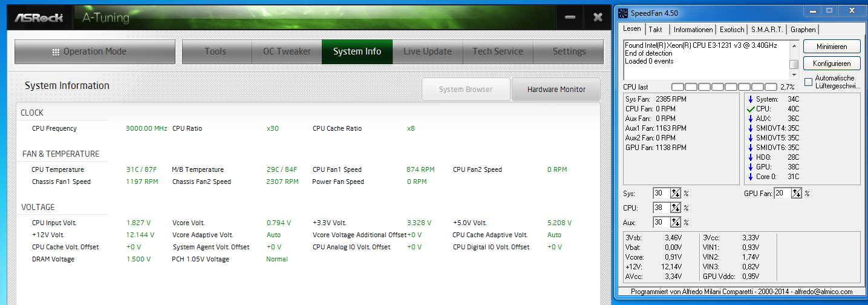Screen dimensions: 868x305
Task: Click the System Browser button
Action: [466, 90]
